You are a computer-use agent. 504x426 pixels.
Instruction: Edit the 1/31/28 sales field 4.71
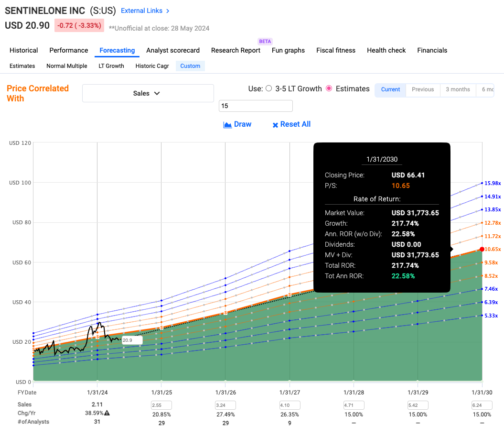click(x=354, y=405)
